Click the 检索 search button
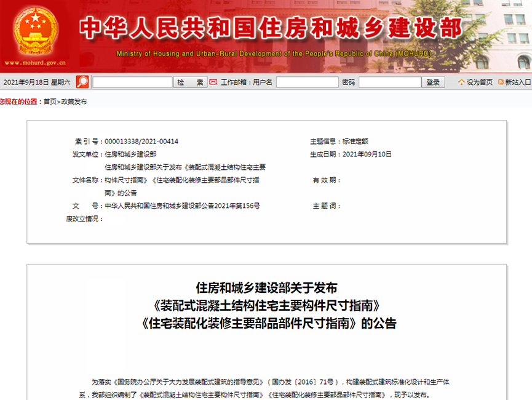Viewport: 532px width, 400px height. pyautogui.click(x=190, y=82)
